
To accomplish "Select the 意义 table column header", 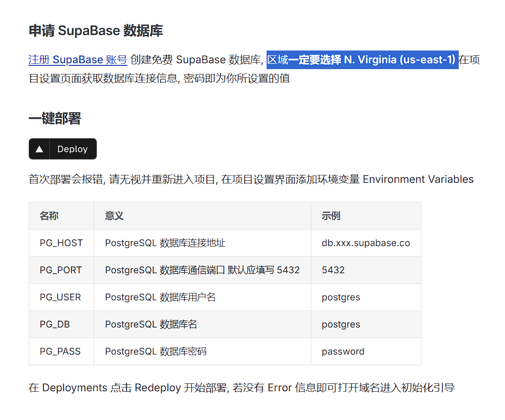I will click(x=114, y=216).
